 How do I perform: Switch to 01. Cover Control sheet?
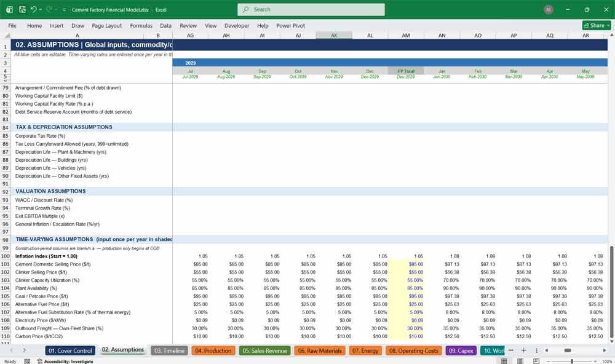[70, 350]
